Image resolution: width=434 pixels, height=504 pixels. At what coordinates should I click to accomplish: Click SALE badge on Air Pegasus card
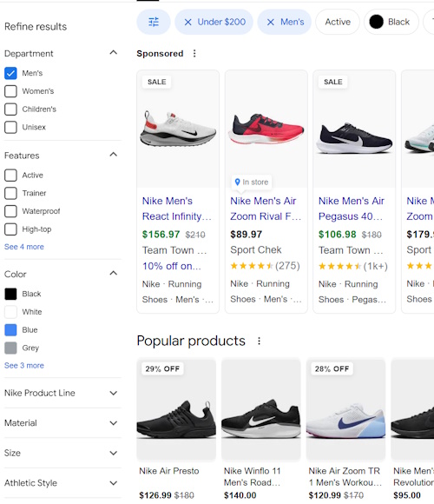click(x=333, y=82)
